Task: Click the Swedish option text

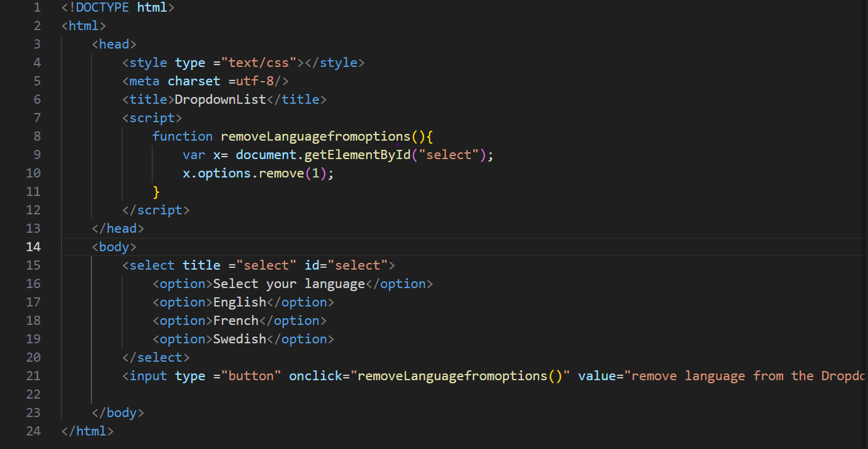Action: pos(239,339)
